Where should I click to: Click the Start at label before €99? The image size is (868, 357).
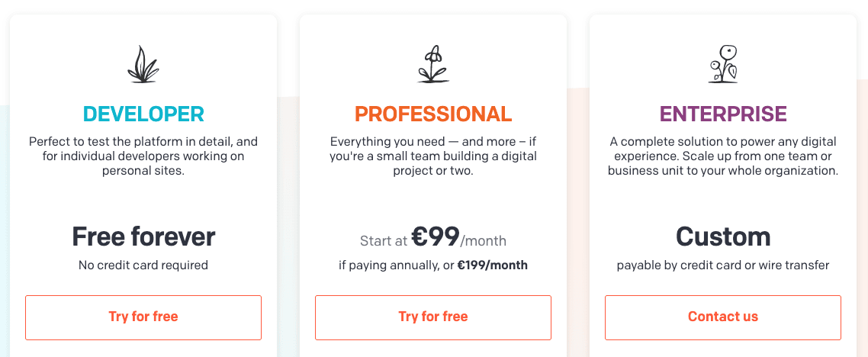(x=384, y=241)
